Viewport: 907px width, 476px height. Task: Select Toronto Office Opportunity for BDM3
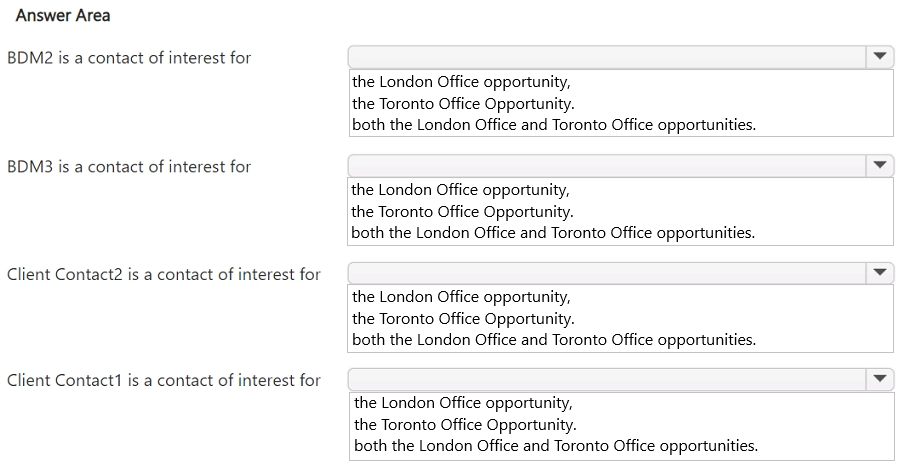coord(463,211)
